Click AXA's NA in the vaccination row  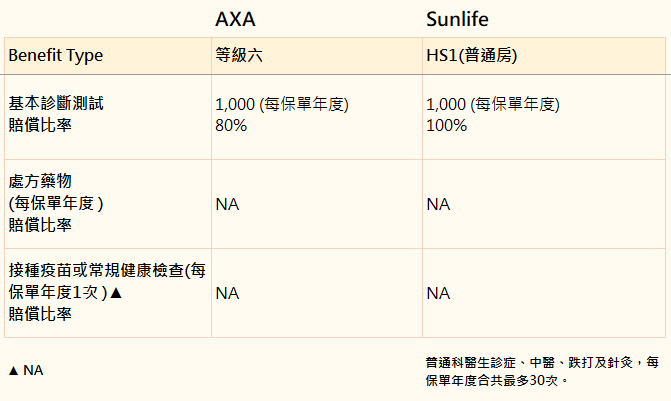pyautogui.click(x=227, y=293)
